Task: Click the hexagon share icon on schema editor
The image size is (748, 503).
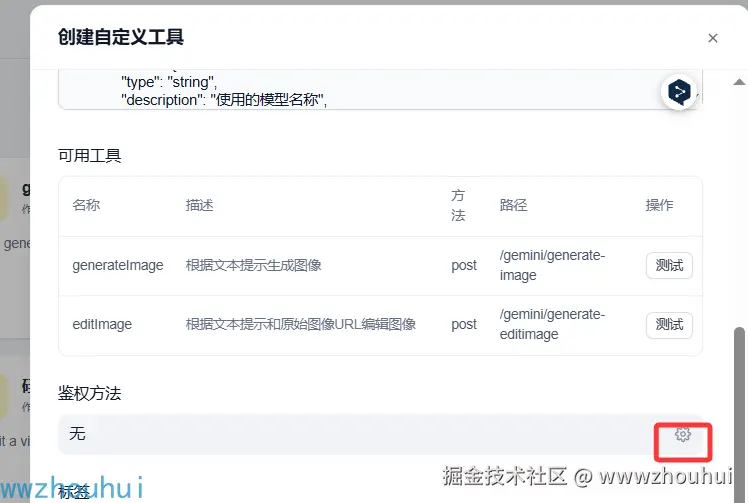Action: (x=679, y=91)
